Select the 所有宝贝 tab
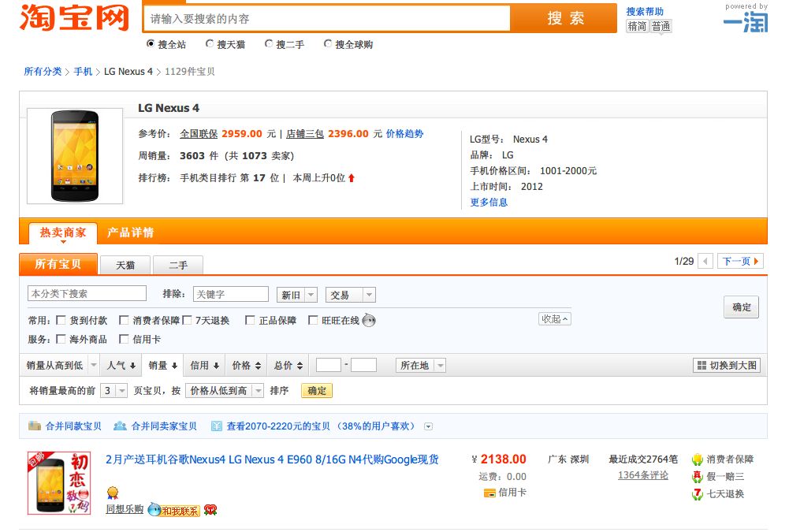 pyautogui.click(x=58, y=264)
